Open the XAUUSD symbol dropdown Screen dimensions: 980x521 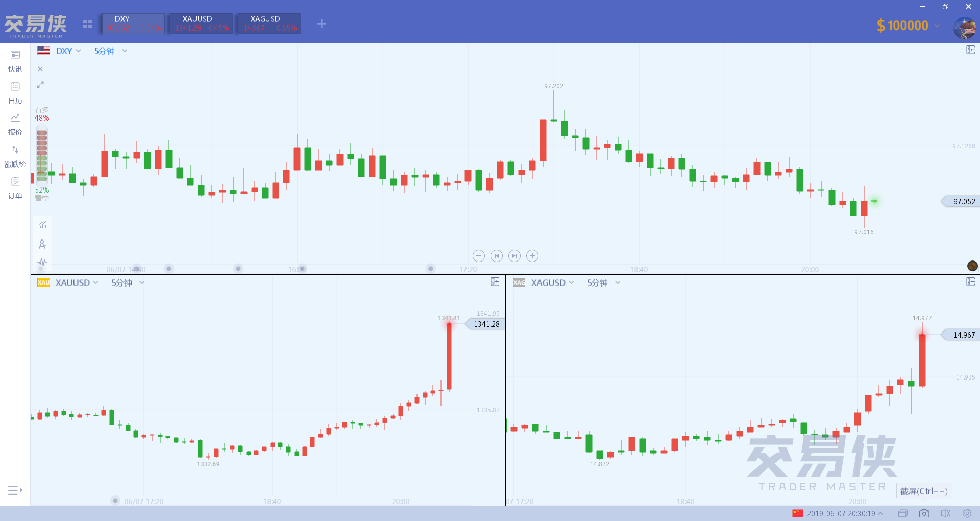click(x=76, y=283)
